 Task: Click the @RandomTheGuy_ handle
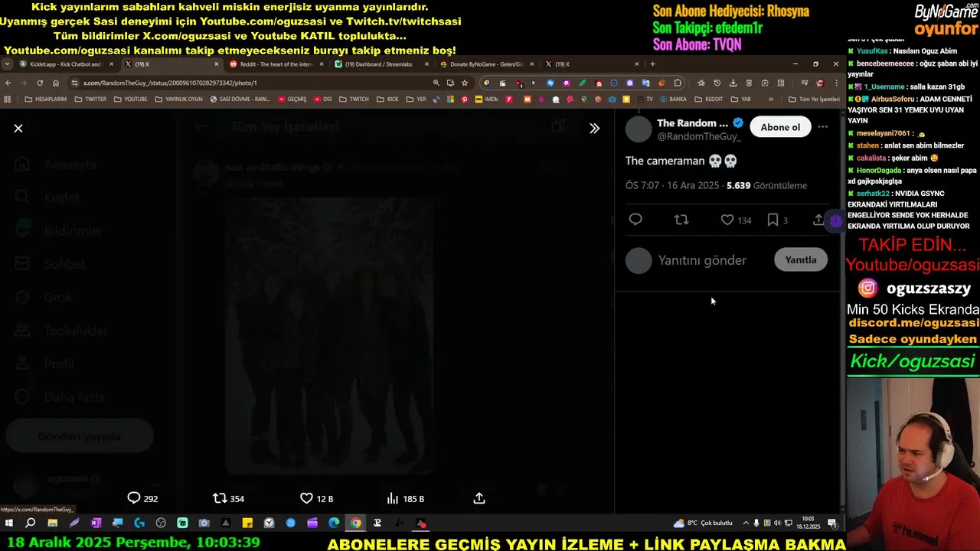699,136
